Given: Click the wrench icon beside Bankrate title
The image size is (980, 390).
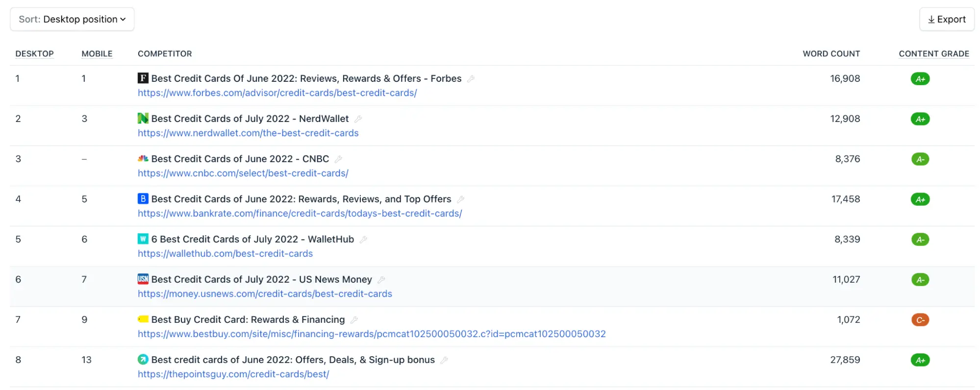Looking at the screenshot, I should pyautogui.click(x=460, y=199).
